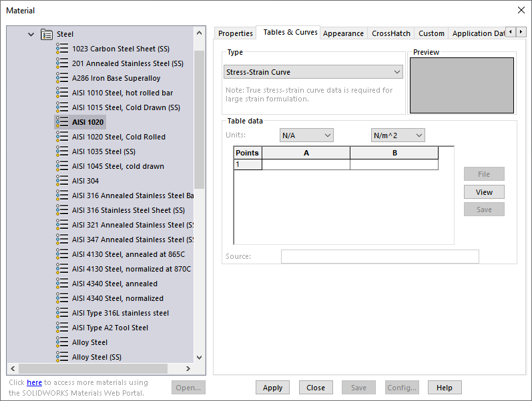
Task: Click icon beside AISI 1045 Steel, cold drawn
Action: 62,166
